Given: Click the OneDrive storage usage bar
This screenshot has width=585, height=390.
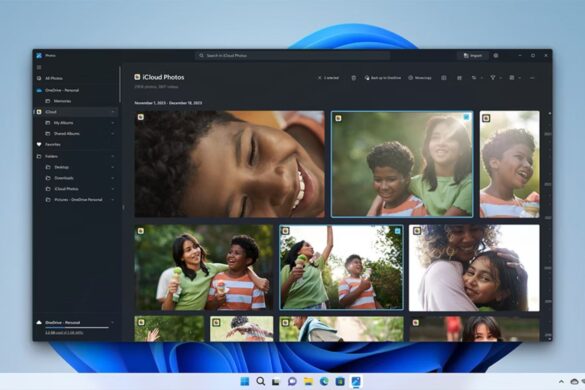Looking at the screenshot, I should point(77,328).
